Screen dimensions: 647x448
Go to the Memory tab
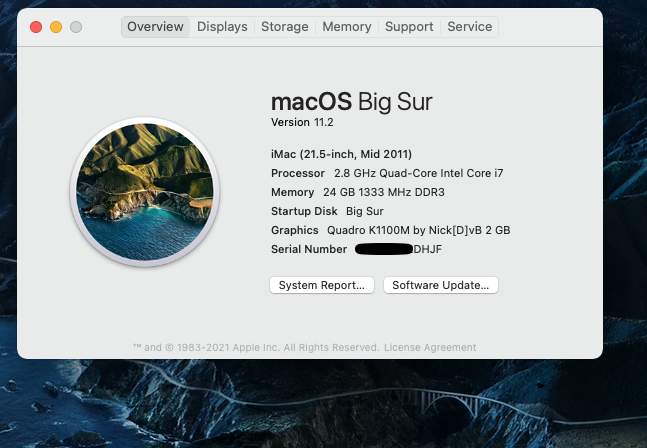tap(347, 27)
